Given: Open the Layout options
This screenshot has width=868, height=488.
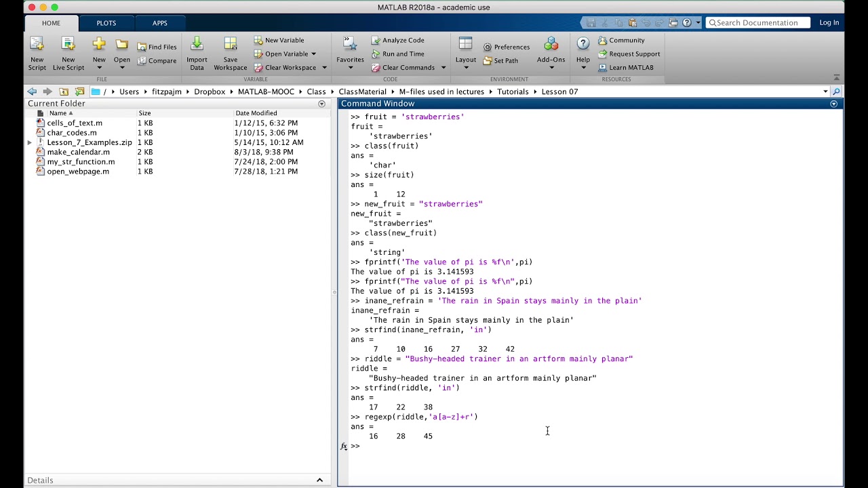Looking at the screenshot, I should tap(465, 54).
